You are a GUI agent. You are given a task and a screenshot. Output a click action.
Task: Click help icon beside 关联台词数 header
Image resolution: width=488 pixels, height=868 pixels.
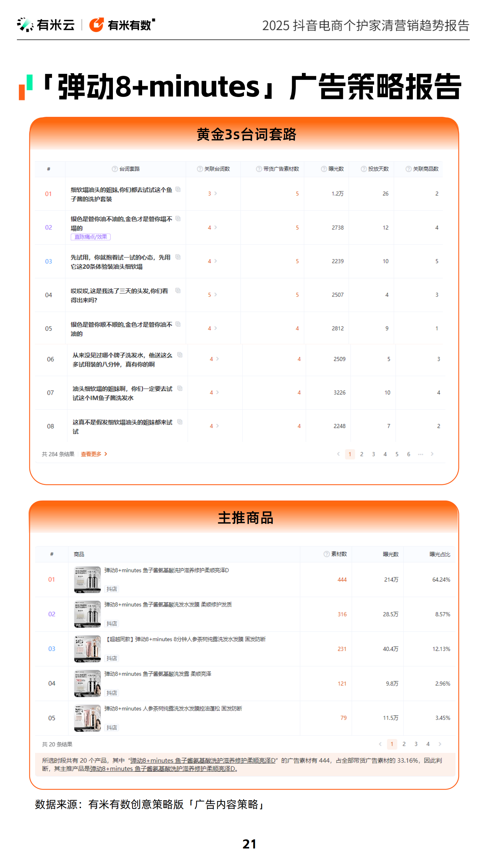pos(200,169)
